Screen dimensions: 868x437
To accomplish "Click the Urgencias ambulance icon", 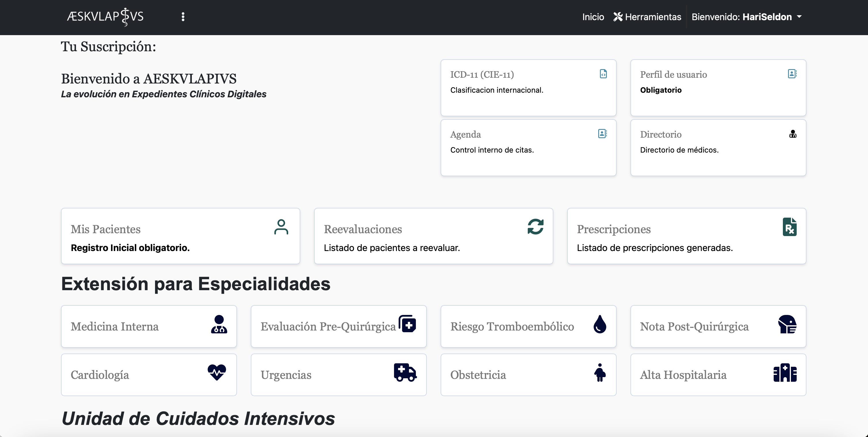I will (x=405, y=373).
